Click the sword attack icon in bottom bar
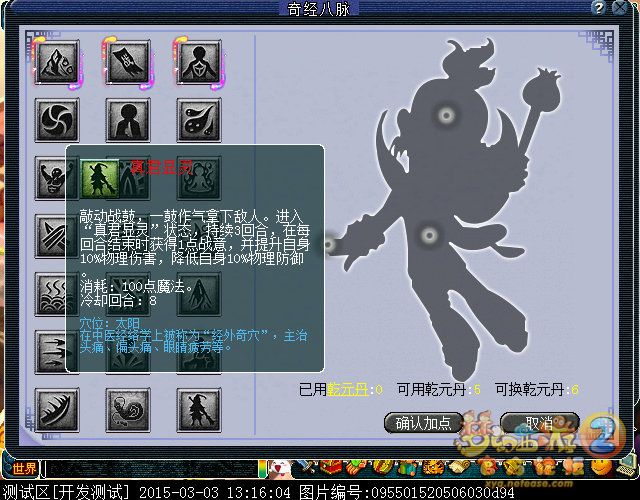The height and width of the screenshot is (500, 640). (x=306, y=468)
